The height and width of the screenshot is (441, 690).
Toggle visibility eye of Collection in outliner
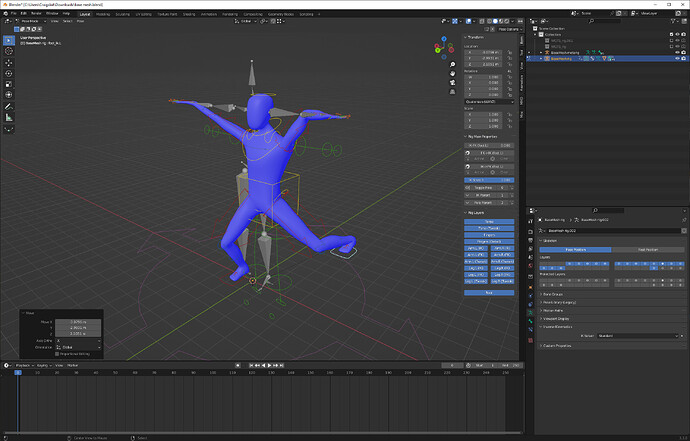pos(677,34)
